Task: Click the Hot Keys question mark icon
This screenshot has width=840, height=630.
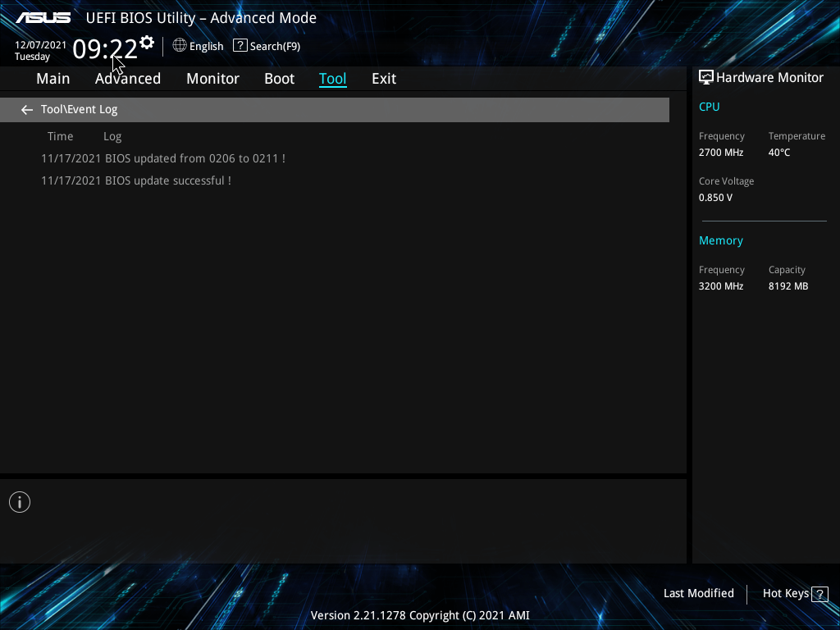Action: 819,594
